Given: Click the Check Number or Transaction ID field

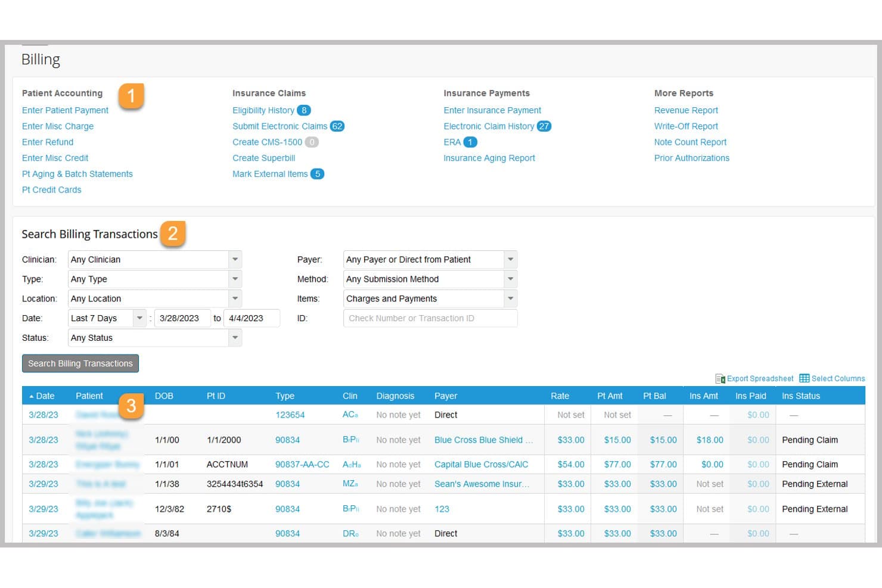Looking at the screenshot, I should [430, 318].
